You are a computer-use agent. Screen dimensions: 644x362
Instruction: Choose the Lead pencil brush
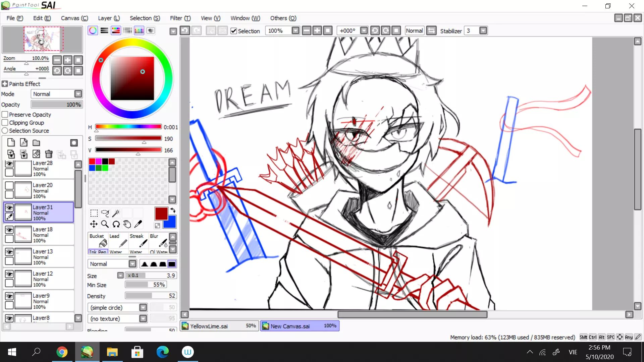[118, 240]
